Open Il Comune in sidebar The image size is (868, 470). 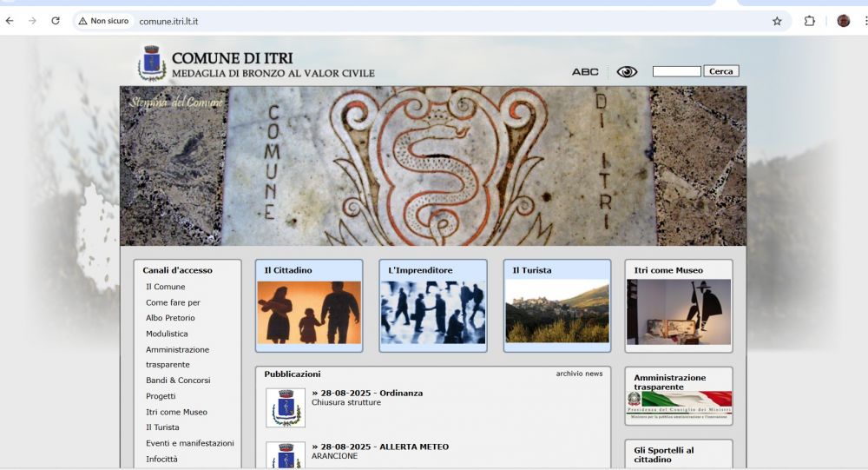pyautogui.click(x=166, y=287)
